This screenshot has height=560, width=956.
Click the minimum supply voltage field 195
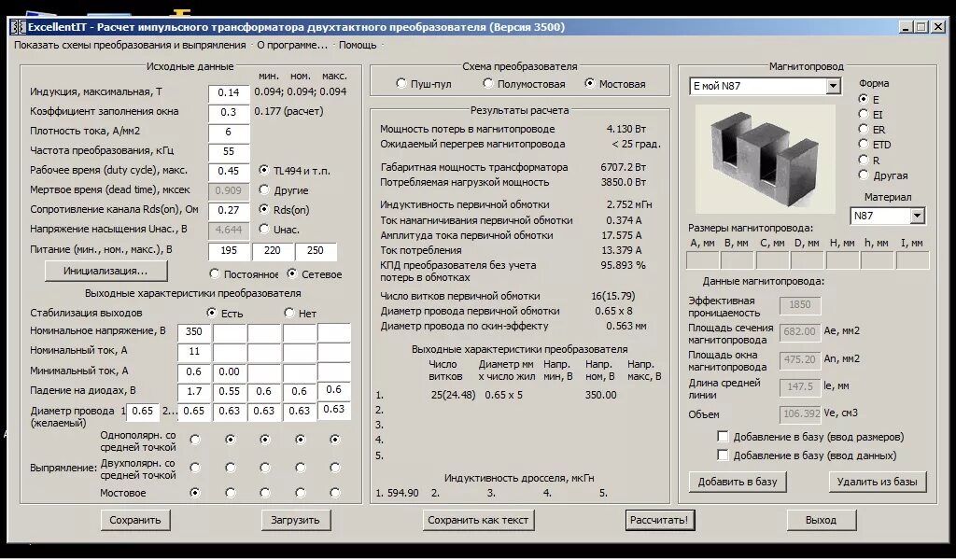click(x=229, y=250)
